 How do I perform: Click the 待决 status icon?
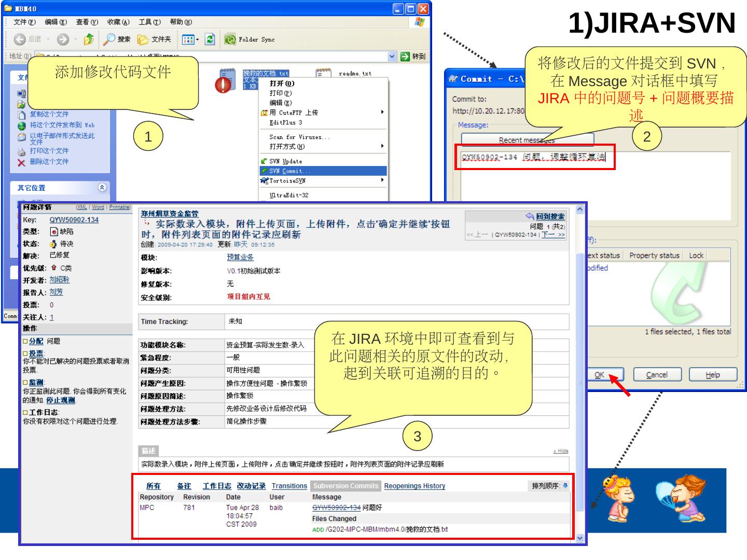coord(53,244)
